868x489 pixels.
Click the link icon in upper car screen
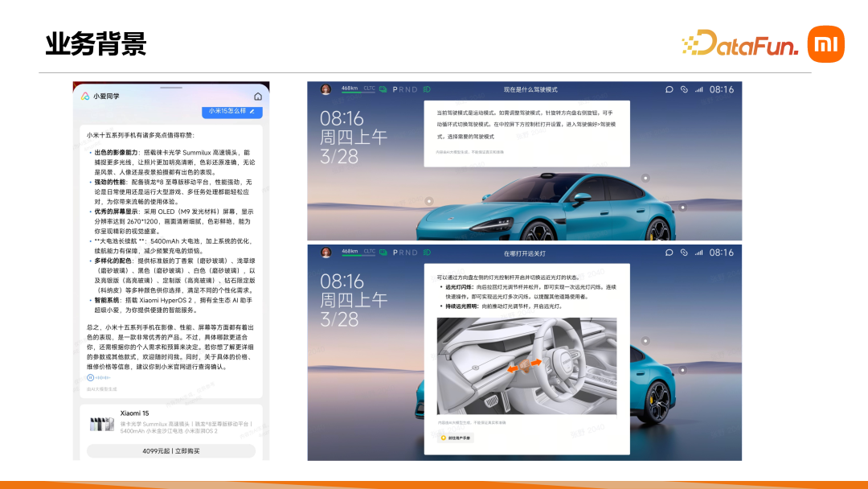pos(684,89)
